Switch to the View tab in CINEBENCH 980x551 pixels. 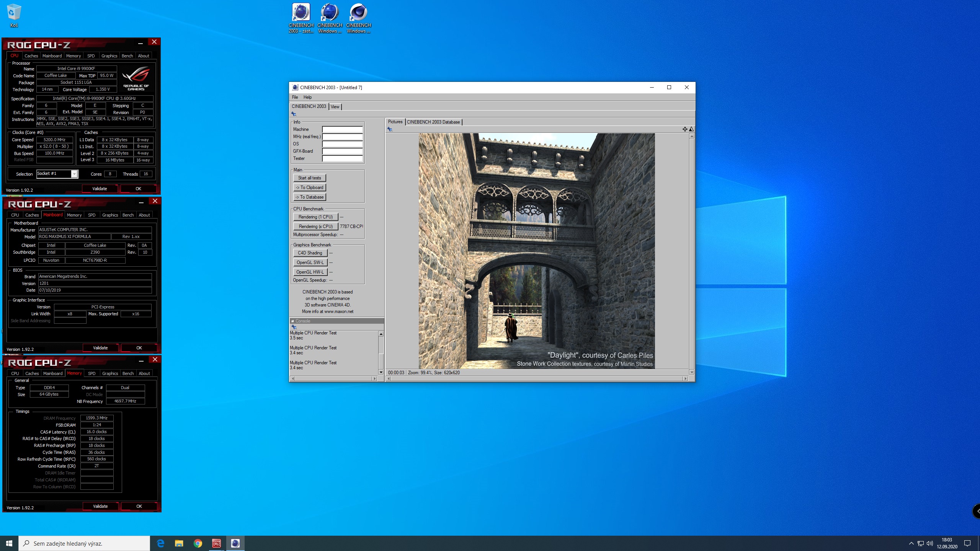[x=335, y=107]
